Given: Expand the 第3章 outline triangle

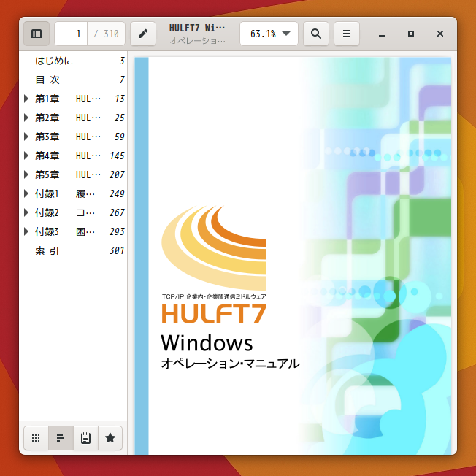Looking at the screenshot, I should [26, 137].
